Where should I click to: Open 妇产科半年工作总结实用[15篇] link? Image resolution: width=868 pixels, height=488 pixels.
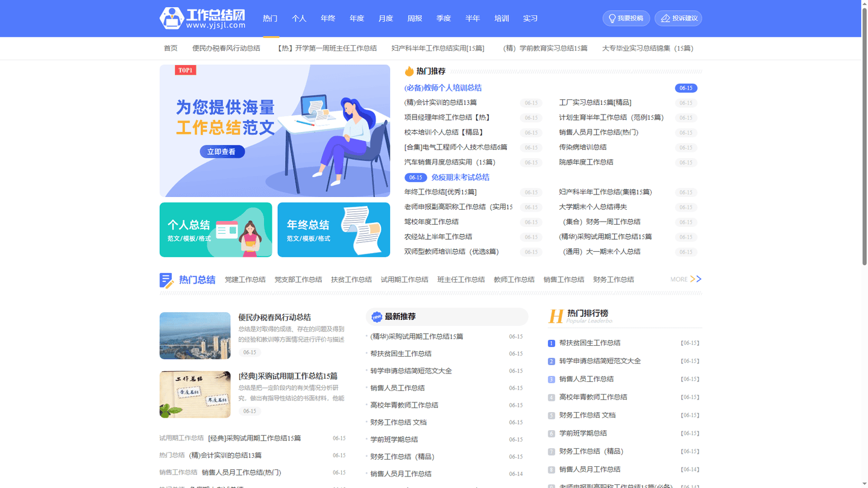click(x=438, y=48)
